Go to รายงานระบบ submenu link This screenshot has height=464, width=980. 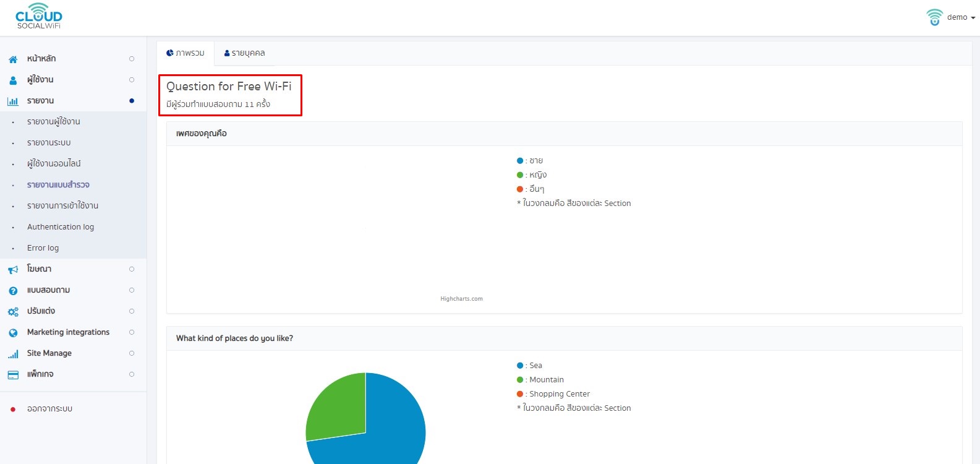pos(49,143)
